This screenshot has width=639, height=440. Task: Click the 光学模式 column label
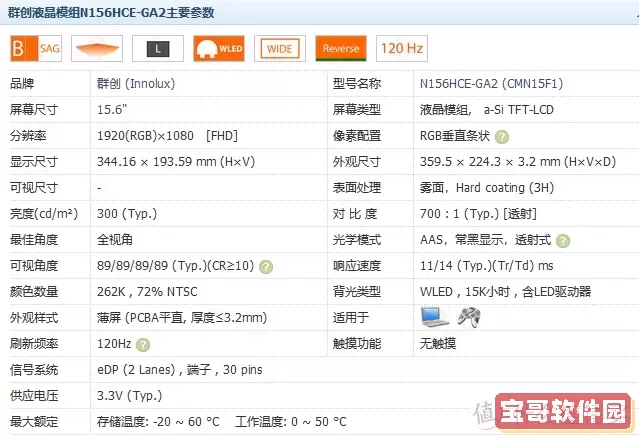pyautogui.click(x=357, y=240)
